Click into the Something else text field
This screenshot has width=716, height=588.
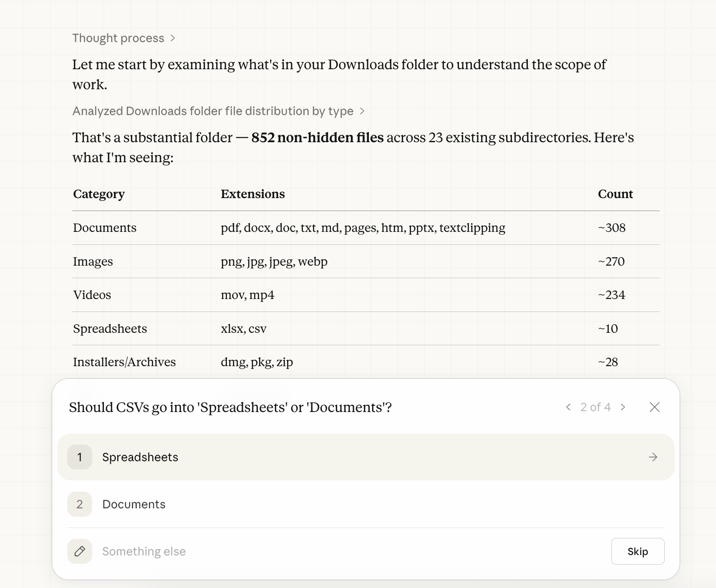(x=334, y=551)
